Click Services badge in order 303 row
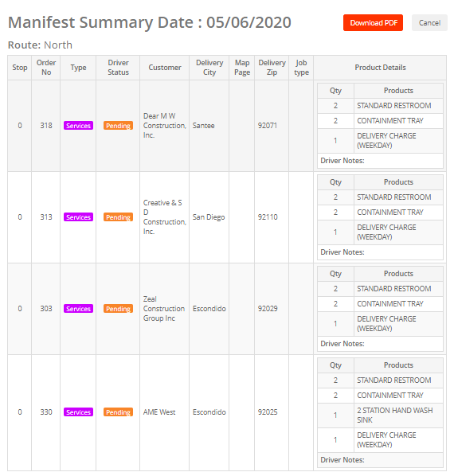 [78, 308]
